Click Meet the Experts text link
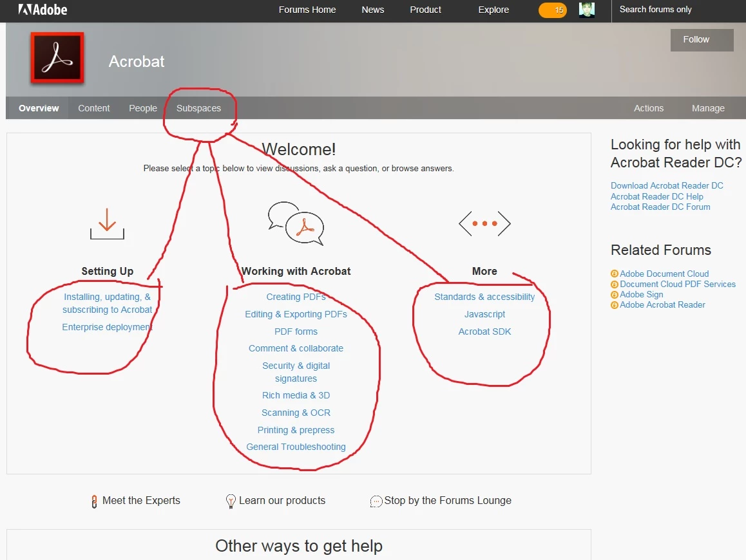The image size is (746, 560). point(141,501)
